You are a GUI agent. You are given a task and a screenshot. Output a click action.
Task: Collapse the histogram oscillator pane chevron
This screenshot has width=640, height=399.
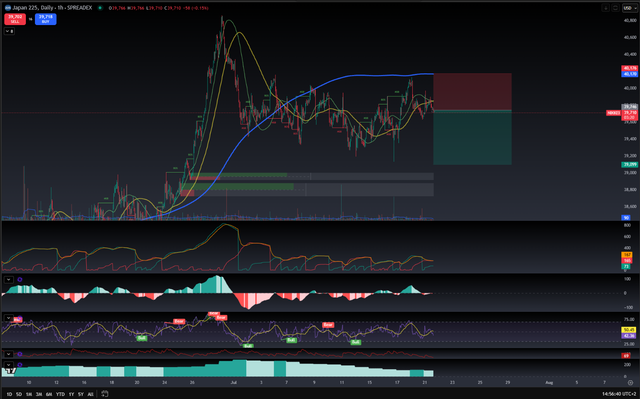9,279
